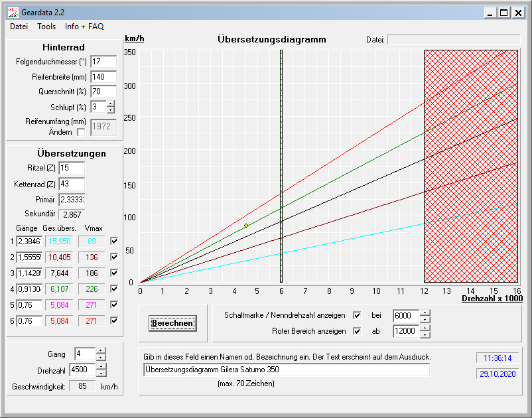The width and height of the screenshot is (532, 418).
Task: Click the Felgendurchmesser input field
Action: (x=103, y=62)
